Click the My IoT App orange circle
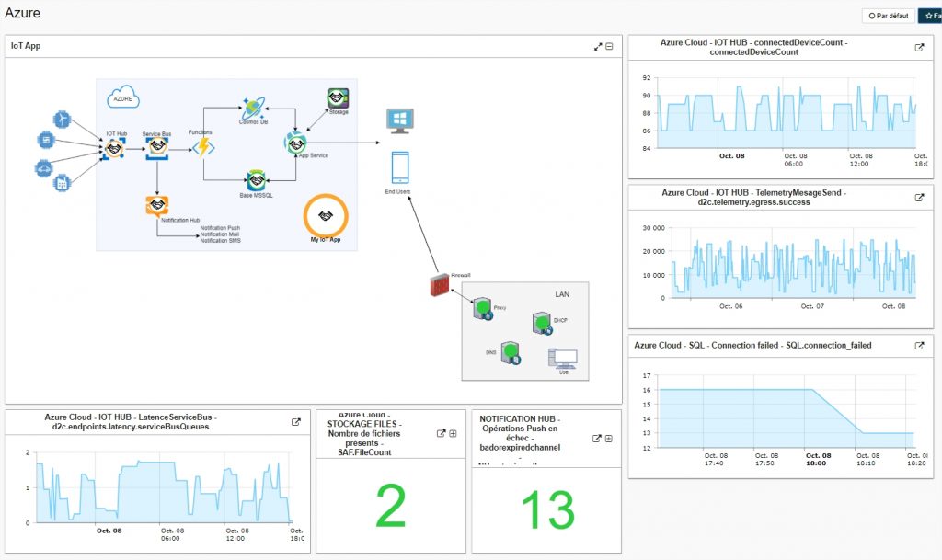Screen dimensions: 942x560 click(326, 215)
